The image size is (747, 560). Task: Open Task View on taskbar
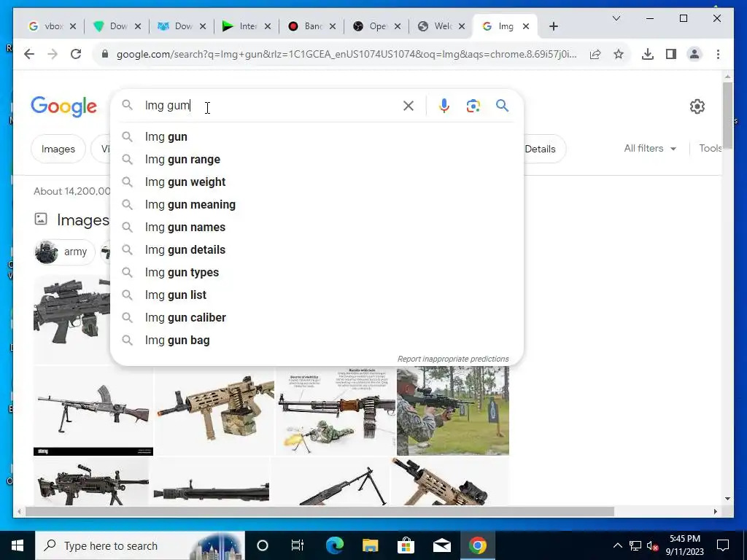coord(298,545)
